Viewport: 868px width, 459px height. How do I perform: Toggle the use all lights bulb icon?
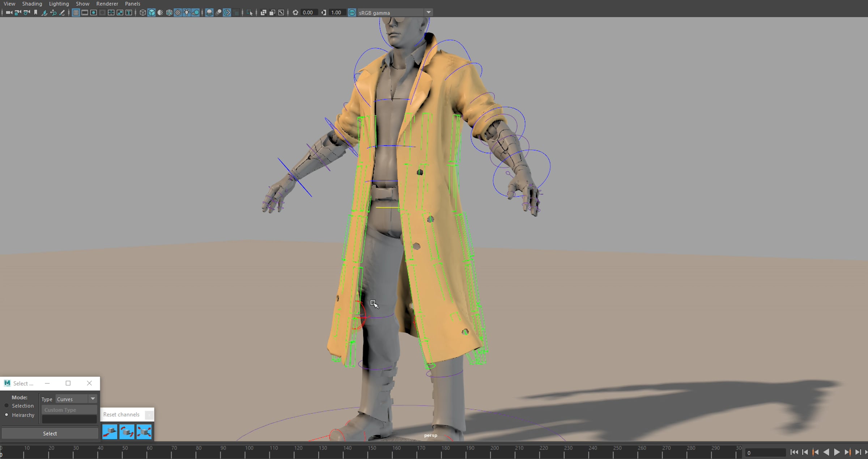[x=187, y=13]
